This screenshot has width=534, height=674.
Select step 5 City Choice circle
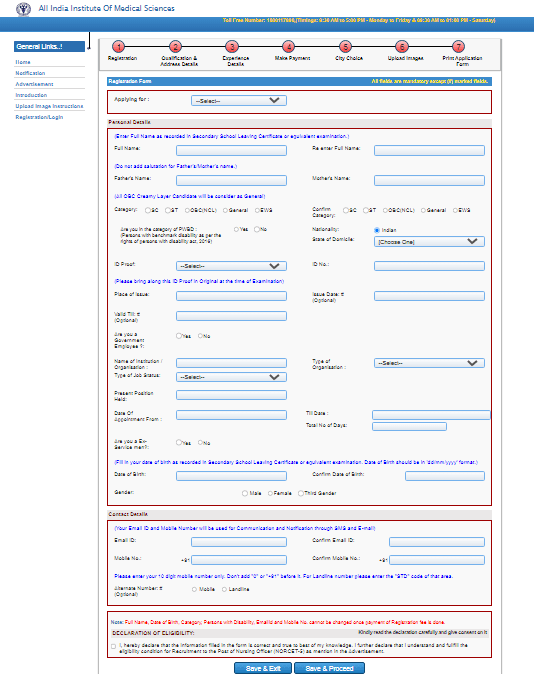(x=345, y=46)
